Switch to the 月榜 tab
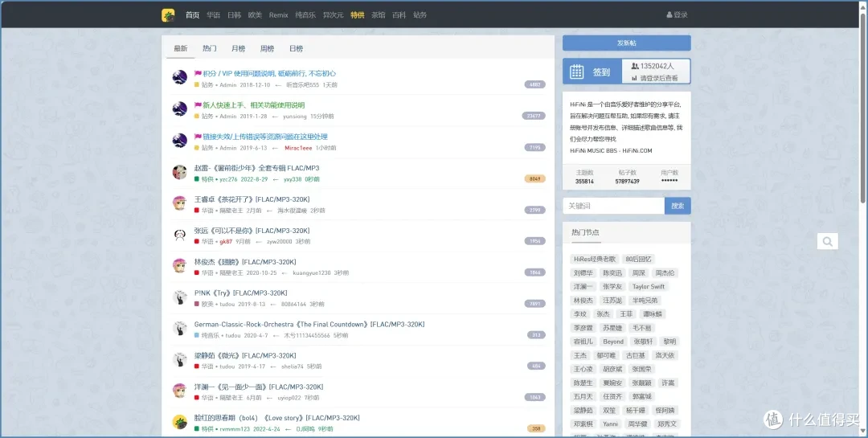 (238, 49)
